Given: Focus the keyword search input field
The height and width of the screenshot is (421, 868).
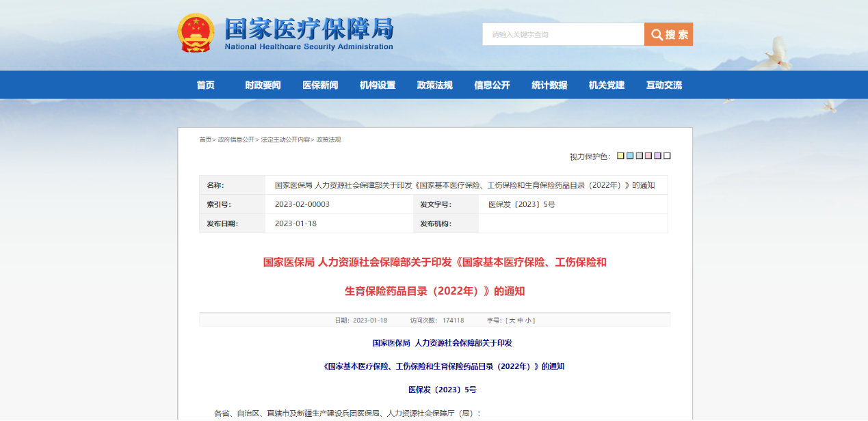Looking at the screenshot, I should click(563, 35).
